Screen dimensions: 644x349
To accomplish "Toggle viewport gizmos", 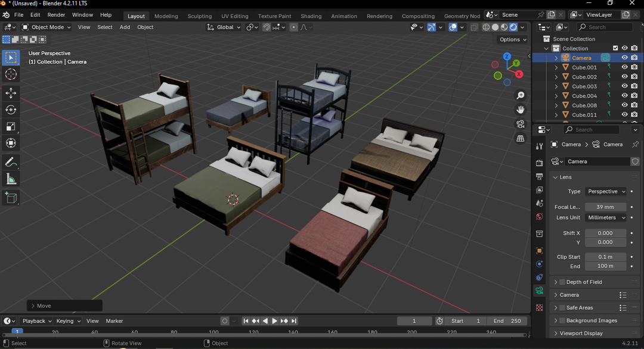I will pos(431,27).
